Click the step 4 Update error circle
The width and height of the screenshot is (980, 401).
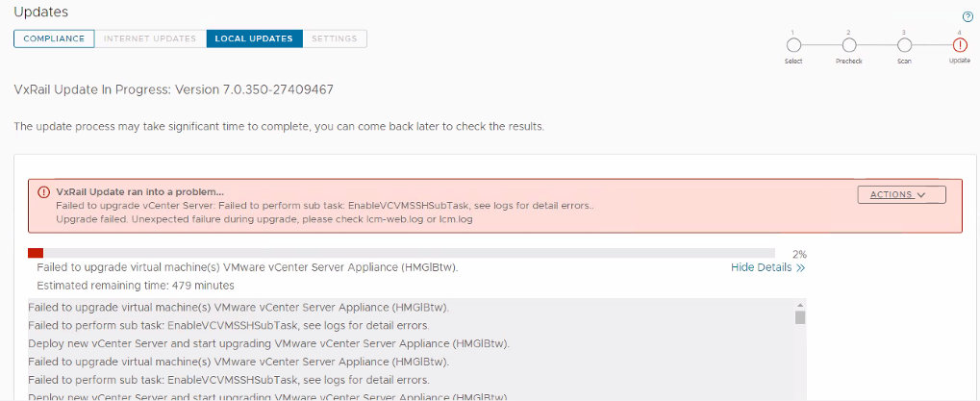959,44
